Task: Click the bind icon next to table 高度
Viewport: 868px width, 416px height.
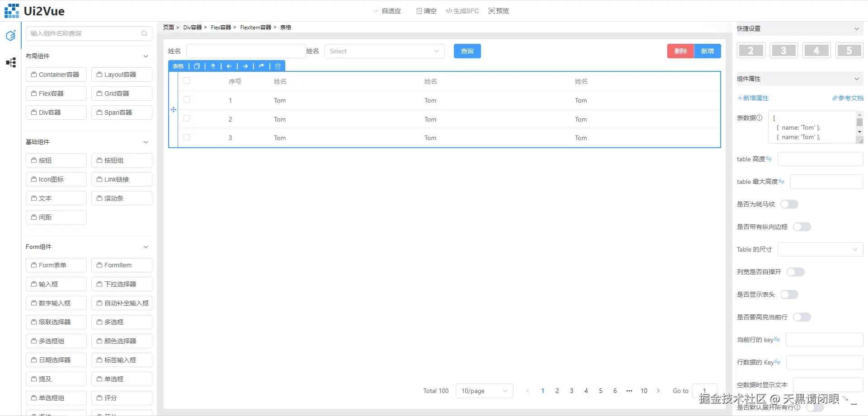Action: pyautogui.click(x=769, y=159)
